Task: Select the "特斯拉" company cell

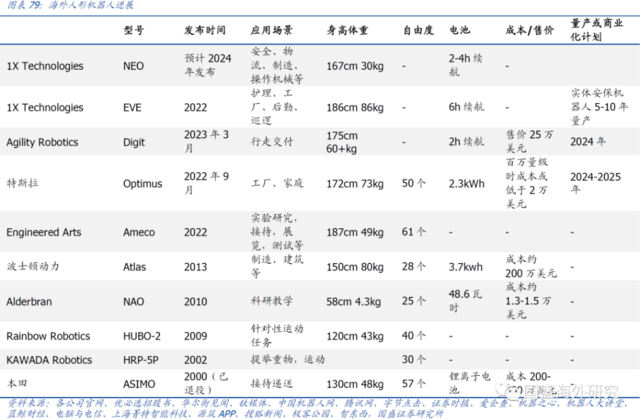Action: (x=22, y=183)
